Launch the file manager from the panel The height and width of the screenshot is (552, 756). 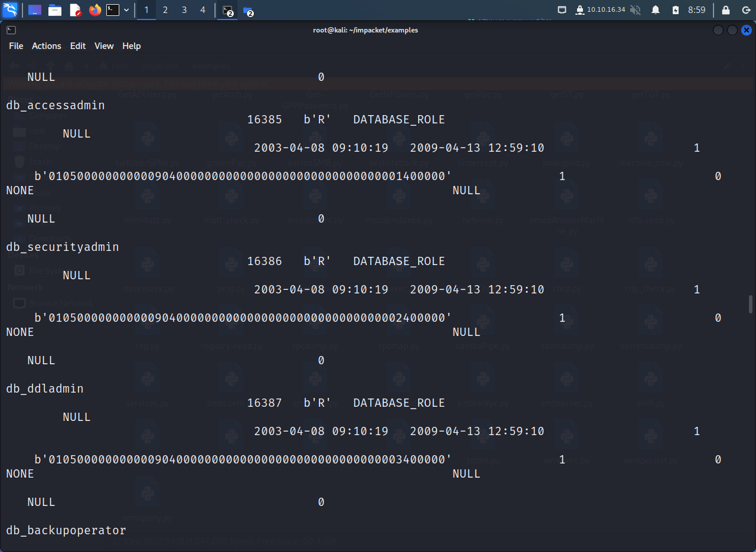55,10
